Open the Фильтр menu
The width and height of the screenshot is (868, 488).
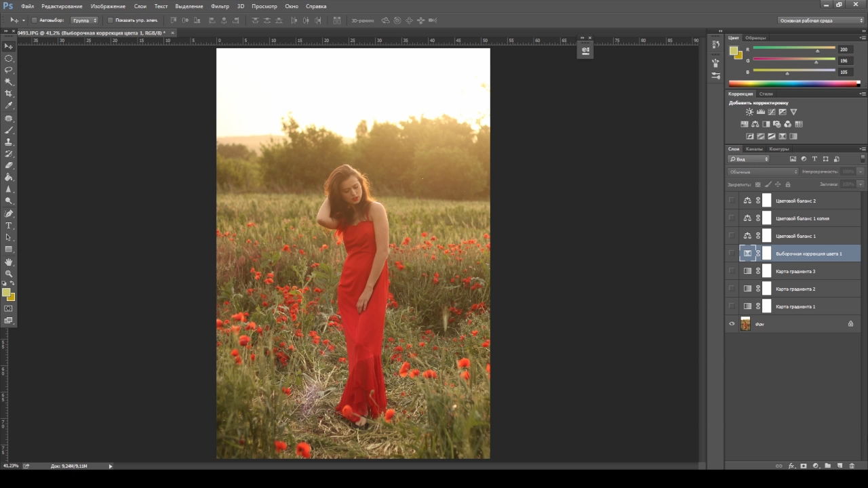220,6
